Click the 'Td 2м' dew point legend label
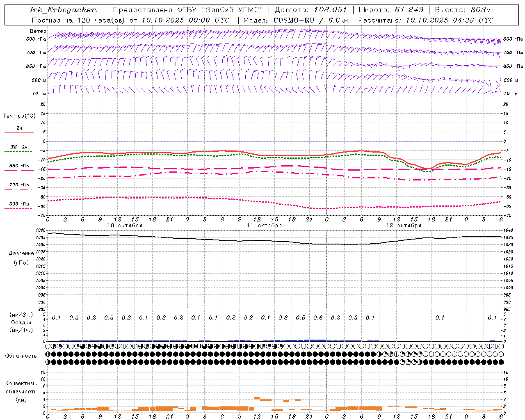Viewport: 525px width, 420px height. [19, 147]
